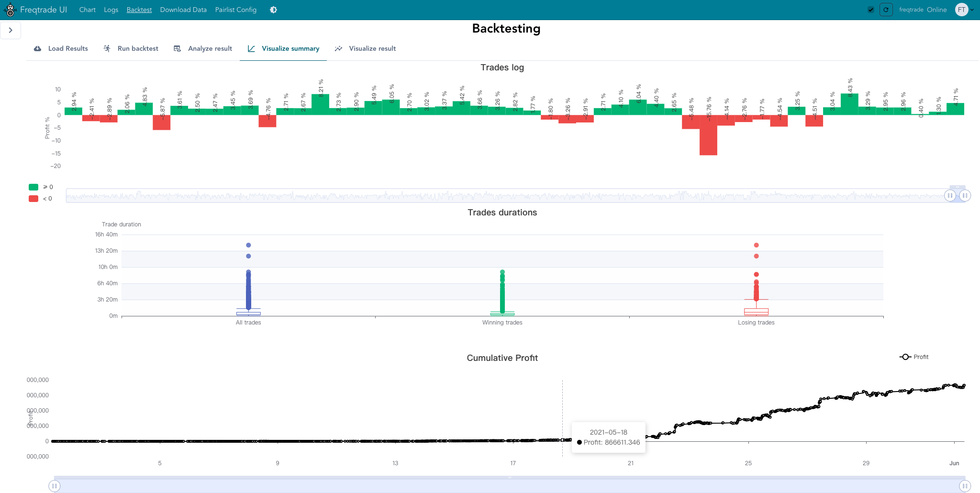Viewport: 980px width, 493px height.
Task: Uncheck the auto-refresh checkbox in header
Action: click(871, 10)
